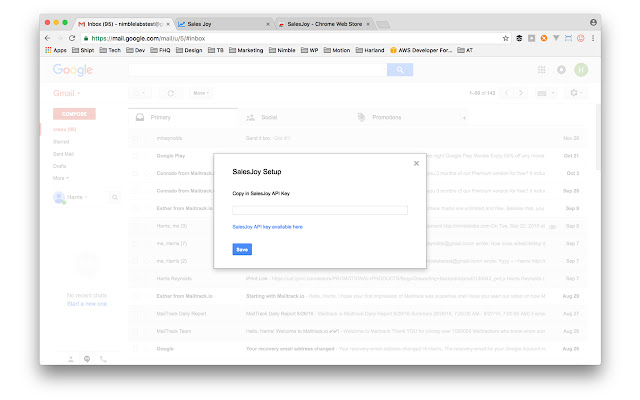The height and width of the screenshot is (400, 640).
Task: Open the input tools keyboard icon
Action: tap(546, 93)
